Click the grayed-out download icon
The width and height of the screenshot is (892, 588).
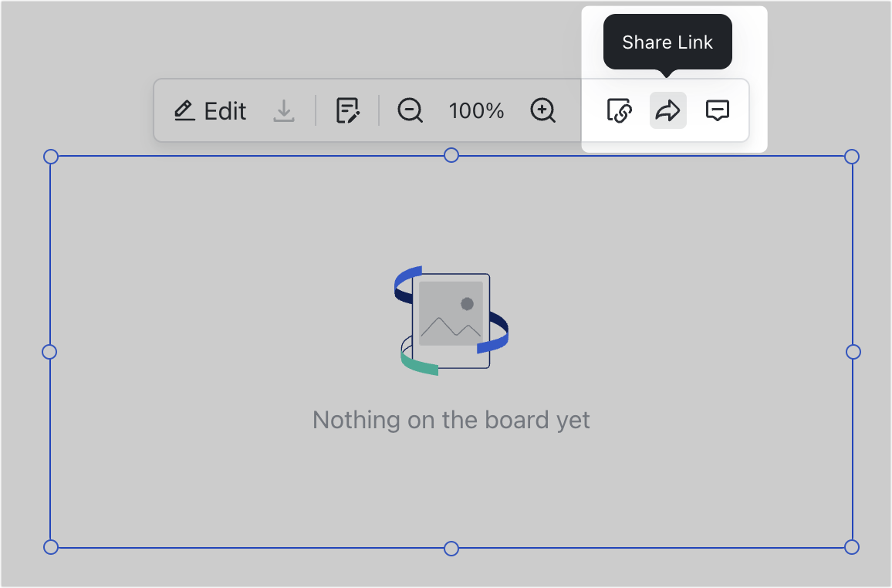point(285,110)
